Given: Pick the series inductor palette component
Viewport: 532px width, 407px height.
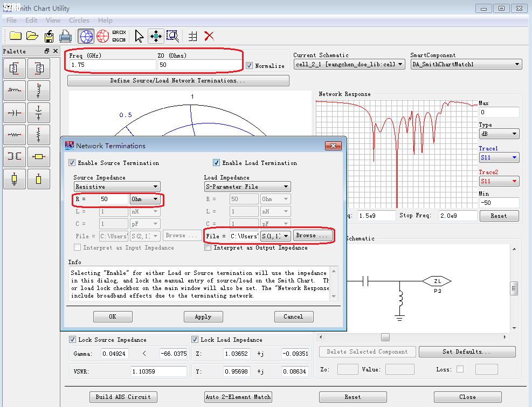Looking at the screenshot, I should pyautogui.click(x=15, y=90).
